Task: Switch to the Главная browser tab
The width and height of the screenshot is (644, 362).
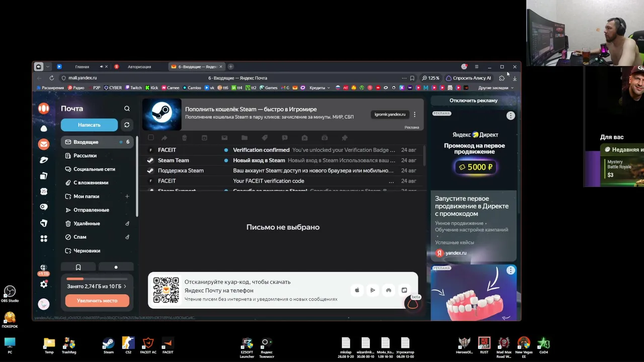Action: click(x=83, y=66)
